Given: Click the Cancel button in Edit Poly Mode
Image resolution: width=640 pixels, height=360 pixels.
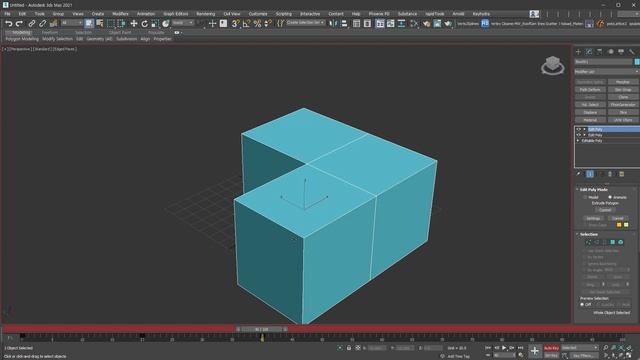Looking at the screenshot, I should [617, 218].
